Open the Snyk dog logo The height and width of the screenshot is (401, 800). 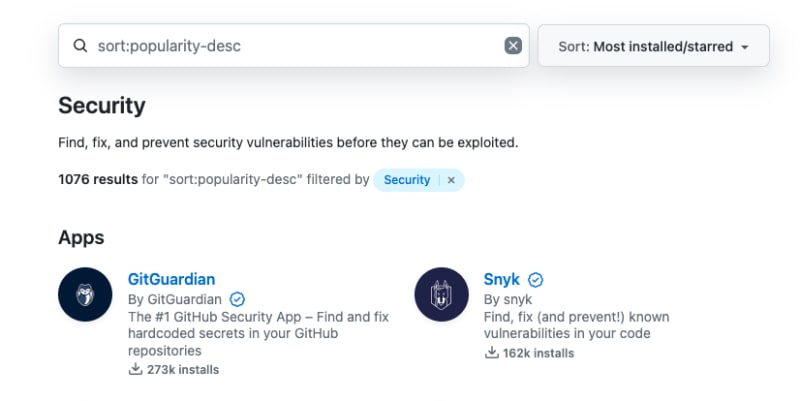(x=441, y=294)
